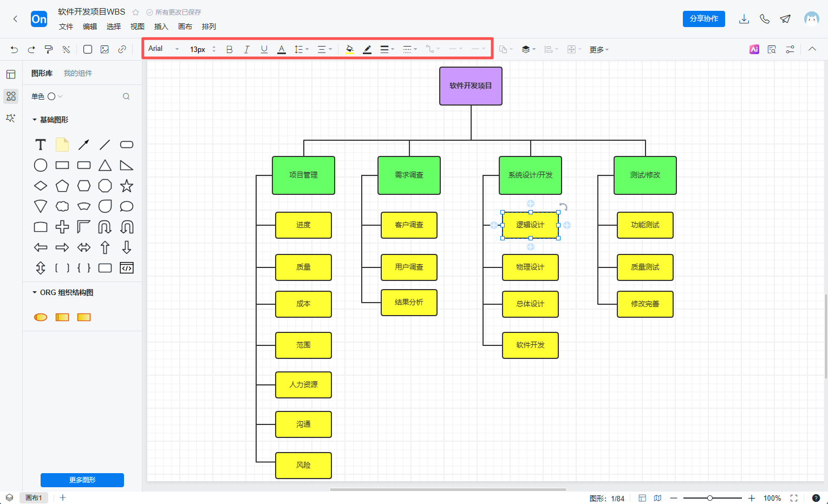
Task: Switch to the 我的组件 tab
Action: 78,73
